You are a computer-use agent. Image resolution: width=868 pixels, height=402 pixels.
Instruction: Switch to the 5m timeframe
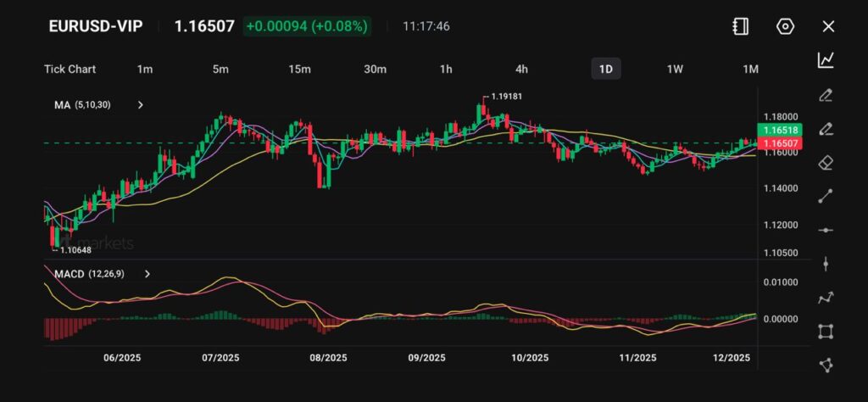(x=220, y=69)
